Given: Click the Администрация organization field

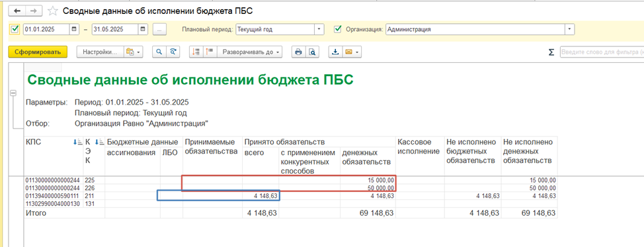Looking at the screenshot, I should 475,29.
